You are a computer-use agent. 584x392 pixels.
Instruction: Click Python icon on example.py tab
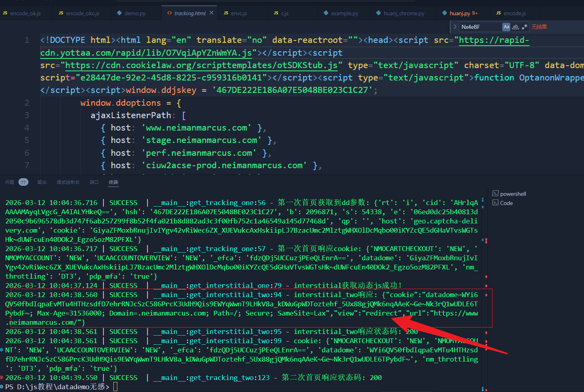point(326,13)
